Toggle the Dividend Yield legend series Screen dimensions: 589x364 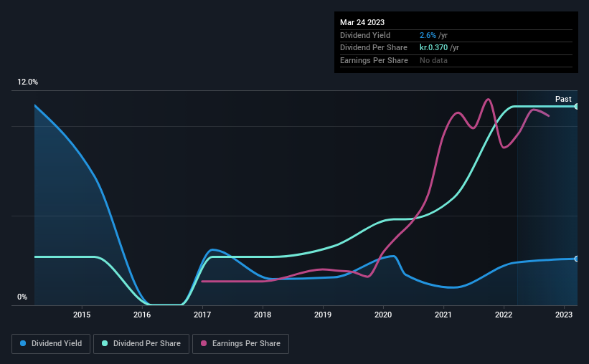[51, 344]
